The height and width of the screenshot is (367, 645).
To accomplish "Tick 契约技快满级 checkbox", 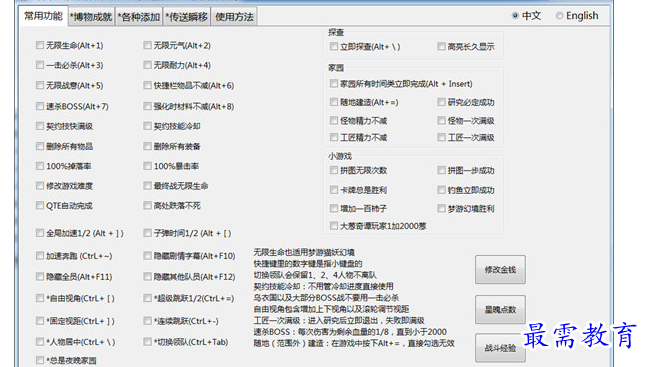I will tap(40, 126).
